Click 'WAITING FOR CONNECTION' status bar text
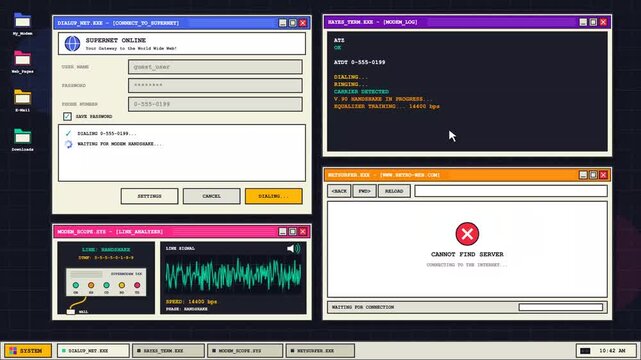 pos(363,307)
